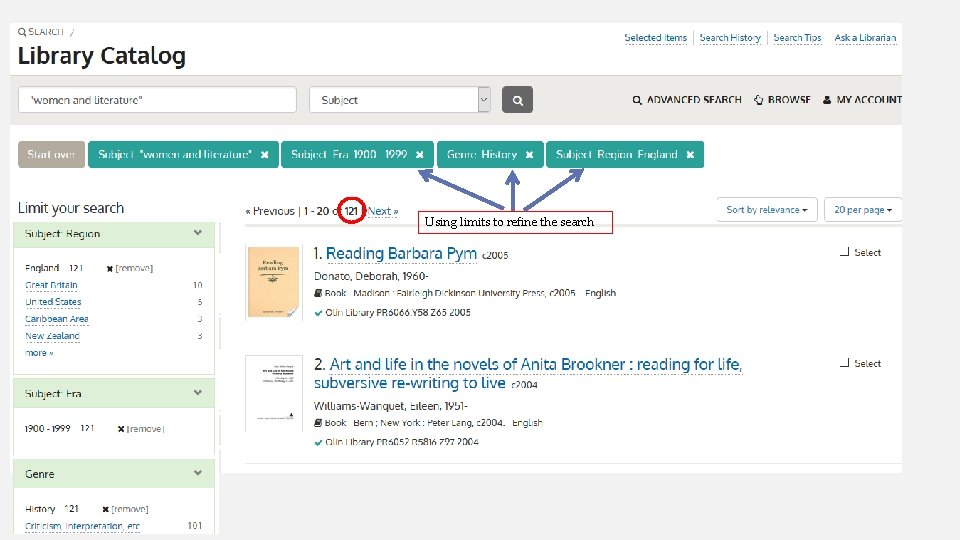Open the Selected Items link

click(x=655, y=38)
